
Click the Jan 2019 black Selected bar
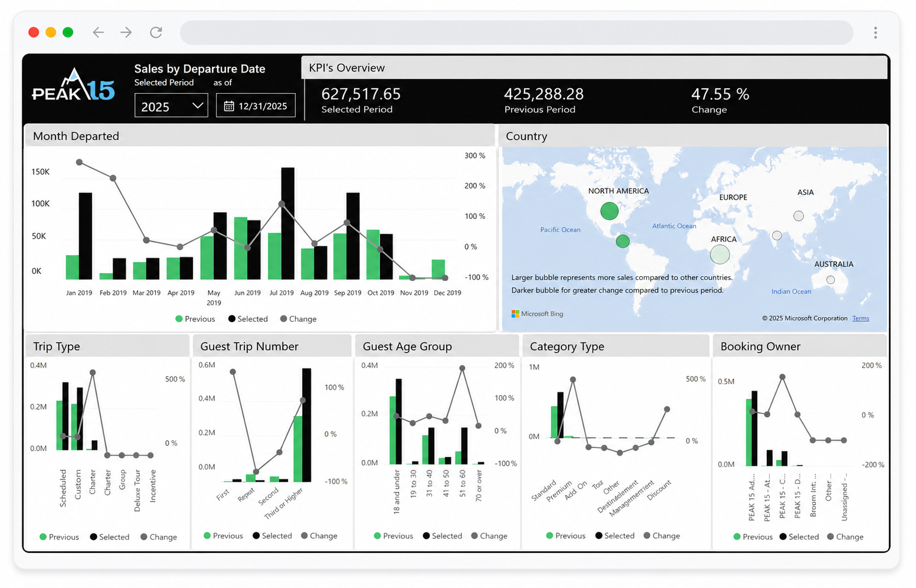pos(85,236)
